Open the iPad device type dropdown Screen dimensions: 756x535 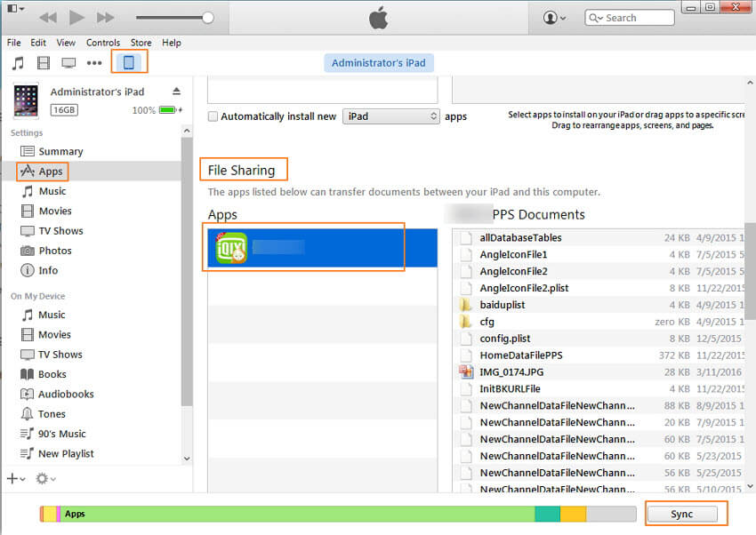391,116
